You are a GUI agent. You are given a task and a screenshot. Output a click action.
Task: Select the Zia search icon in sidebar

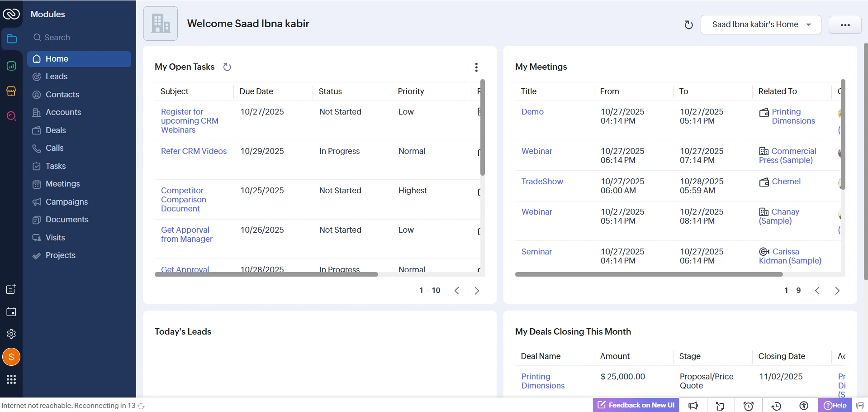(11, 116)
